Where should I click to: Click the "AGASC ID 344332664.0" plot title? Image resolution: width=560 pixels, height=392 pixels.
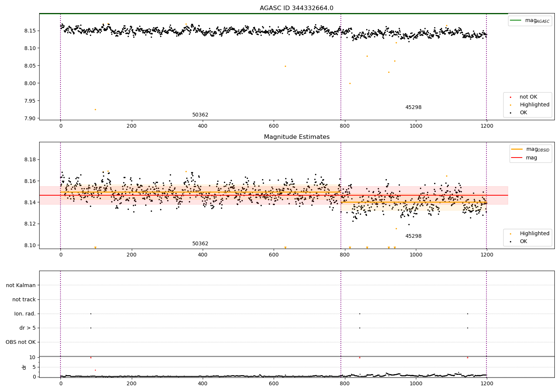coord(296,8)
